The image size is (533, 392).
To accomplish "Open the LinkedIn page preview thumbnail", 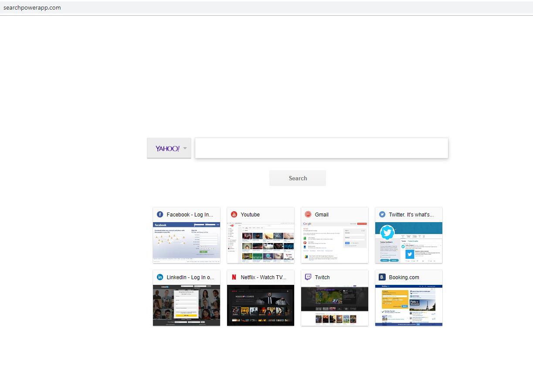I will pos(187,305).
